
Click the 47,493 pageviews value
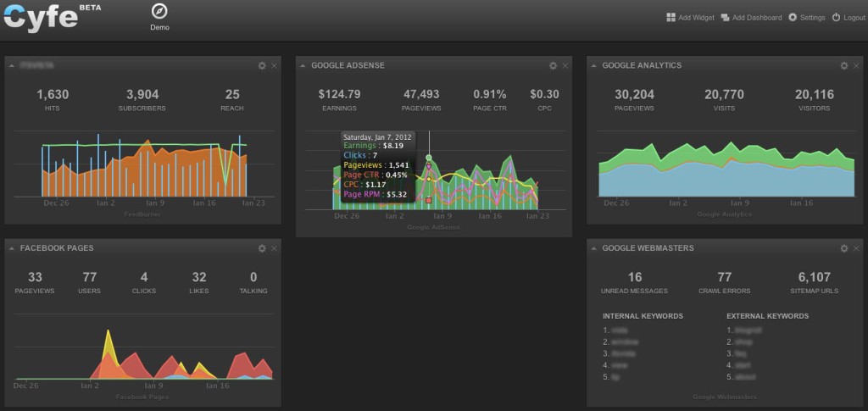(x=421, y=95)
